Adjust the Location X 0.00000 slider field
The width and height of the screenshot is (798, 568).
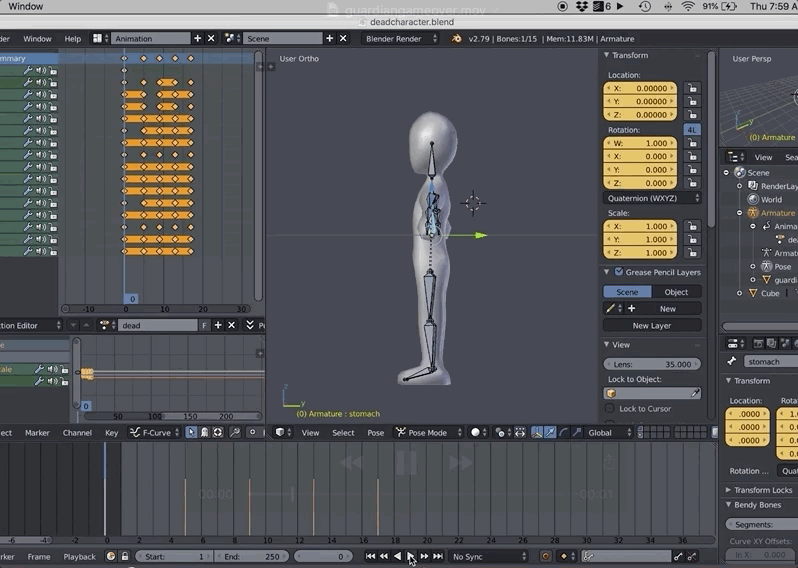[x=640, y=88]
